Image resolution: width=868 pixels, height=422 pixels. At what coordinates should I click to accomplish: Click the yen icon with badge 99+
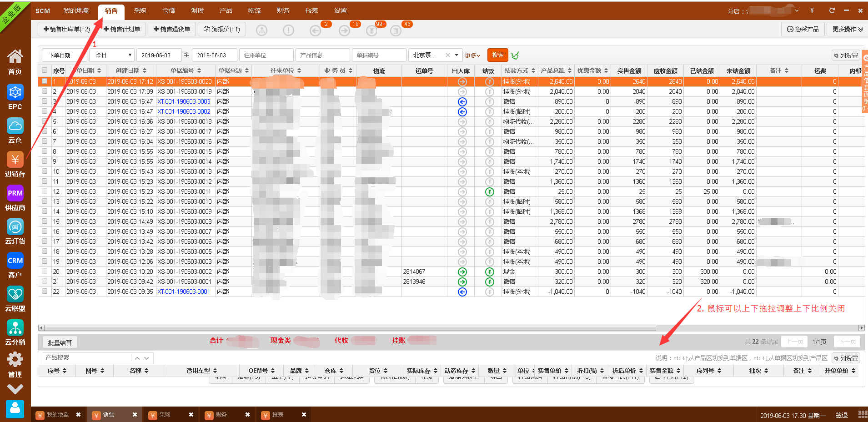pyautogui.click(x=371, y=30)
